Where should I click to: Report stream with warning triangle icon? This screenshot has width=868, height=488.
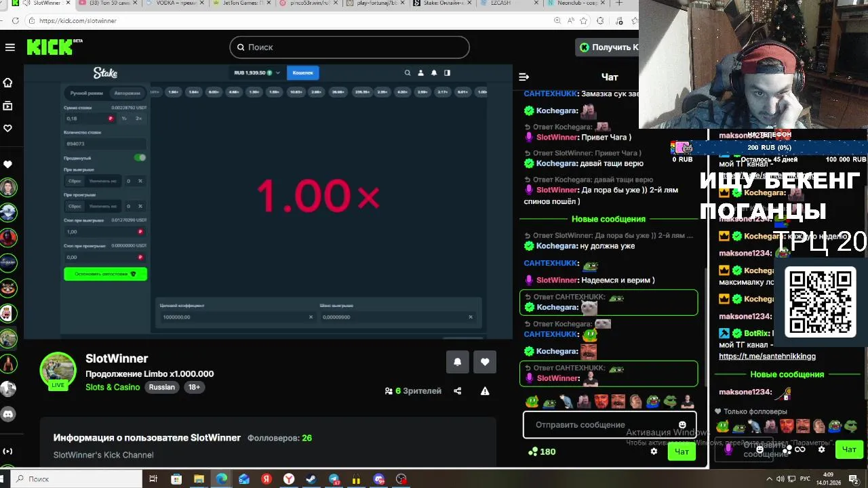tap(485, 391)
